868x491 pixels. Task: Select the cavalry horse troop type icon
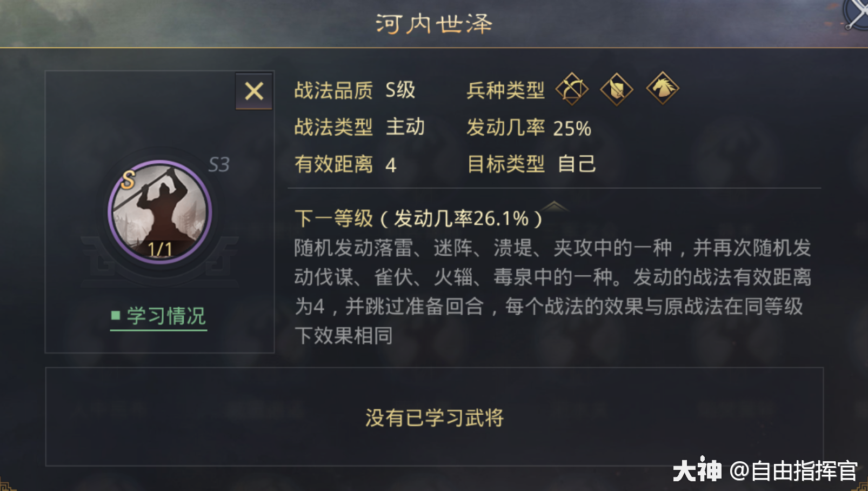coord(663,89)
